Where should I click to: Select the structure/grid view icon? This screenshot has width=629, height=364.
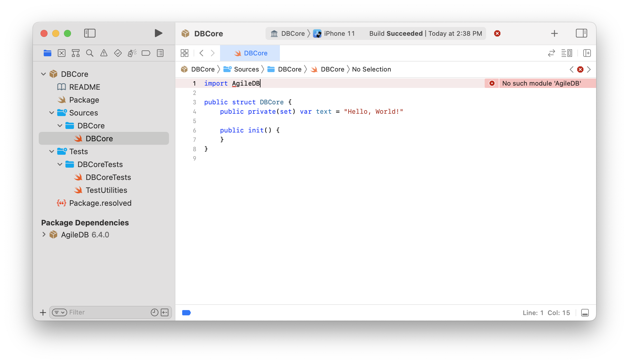185,53
